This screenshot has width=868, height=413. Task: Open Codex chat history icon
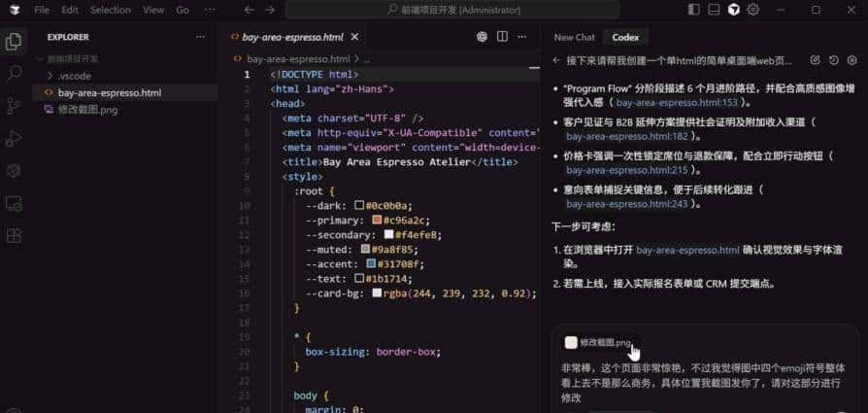point(834,60)
